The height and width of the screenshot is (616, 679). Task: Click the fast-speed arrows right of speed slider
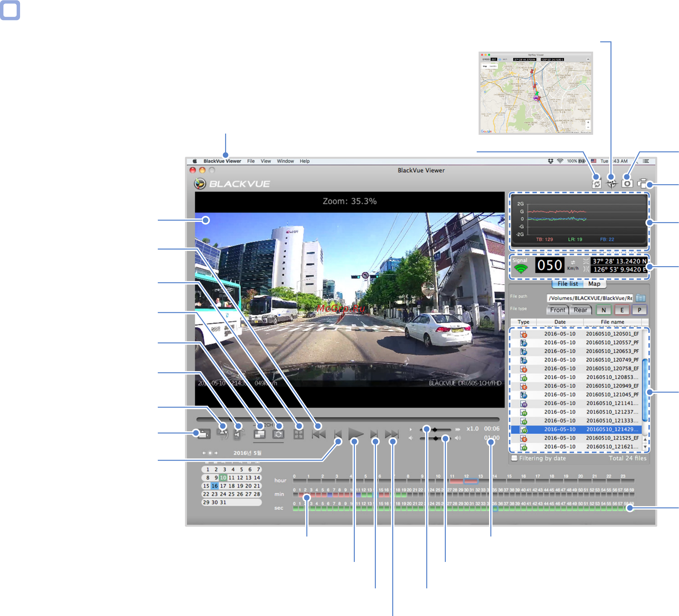pos(458,429)
